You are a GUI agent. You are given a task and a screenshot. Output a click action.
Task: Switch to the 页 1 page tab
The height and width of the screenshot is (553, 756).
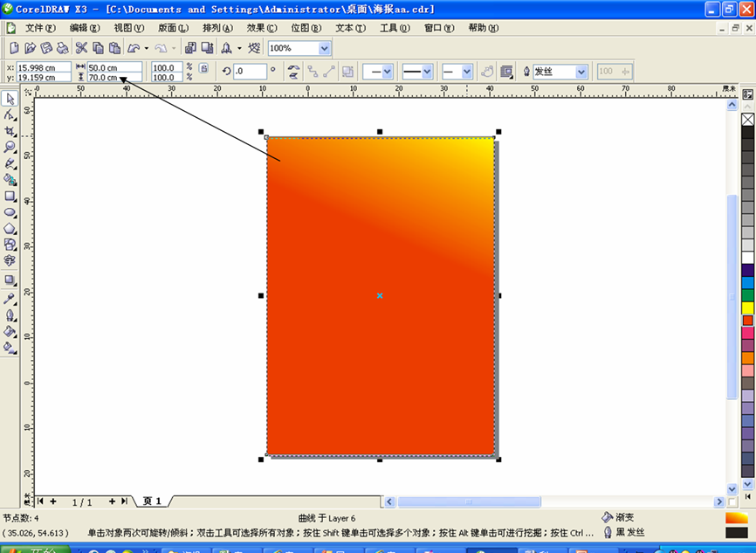click(x=152, y=501)
